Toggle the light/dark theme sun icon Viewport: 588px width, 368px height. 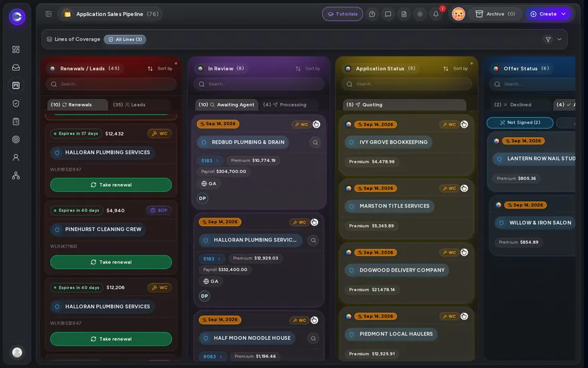[420, 14]
